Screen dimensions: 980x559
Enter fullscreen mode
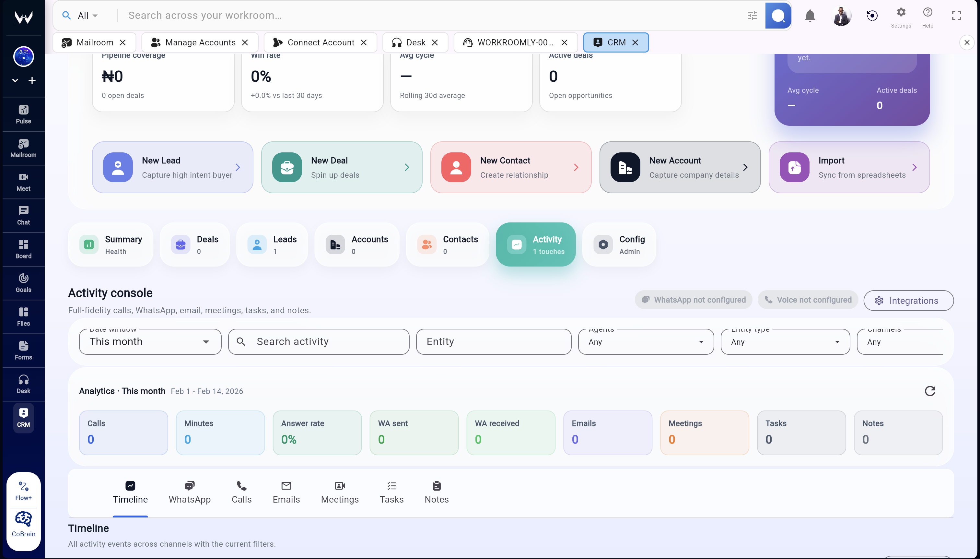956,15
